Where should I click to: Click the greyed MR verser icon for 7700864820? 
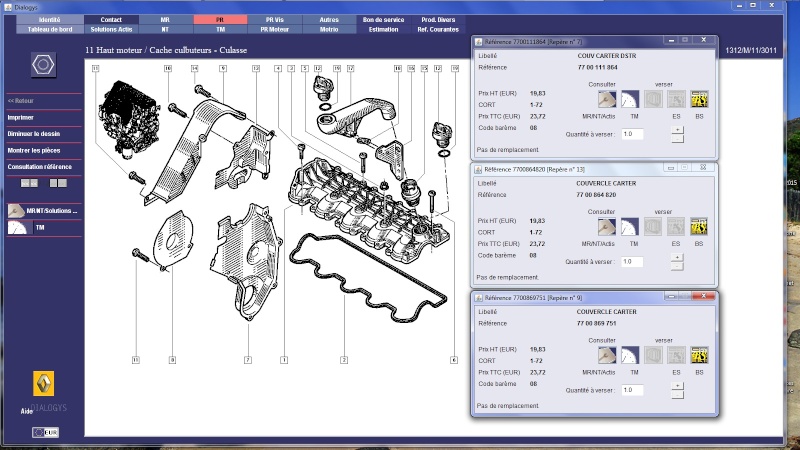coord(653,227)
